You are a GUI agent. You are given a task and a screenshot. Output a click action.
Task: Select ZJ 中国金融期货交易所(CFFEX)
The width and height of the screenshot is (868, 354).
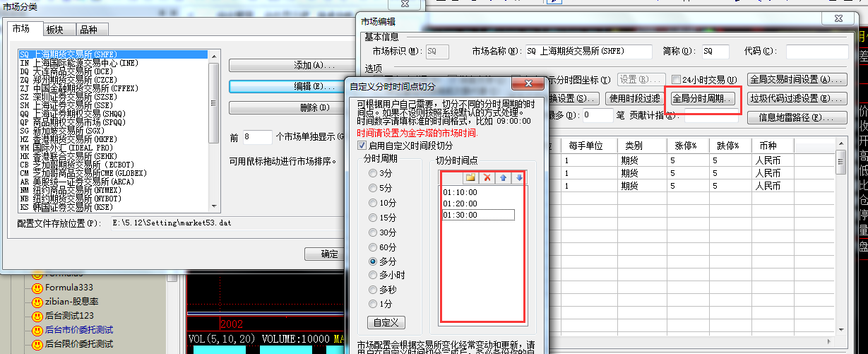click(x=113, y=88)
